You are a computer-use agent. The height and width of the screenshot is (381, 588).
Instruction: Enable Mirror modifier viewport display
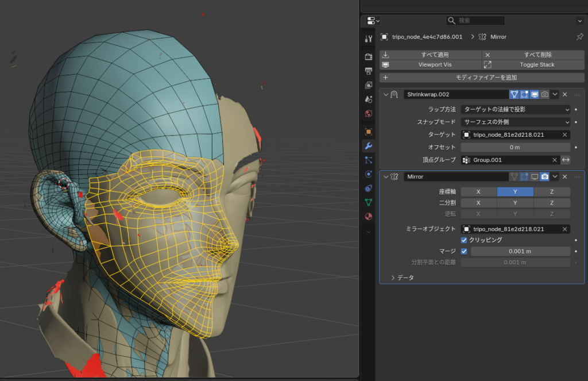pyautogui.click(x=535, y=176)
